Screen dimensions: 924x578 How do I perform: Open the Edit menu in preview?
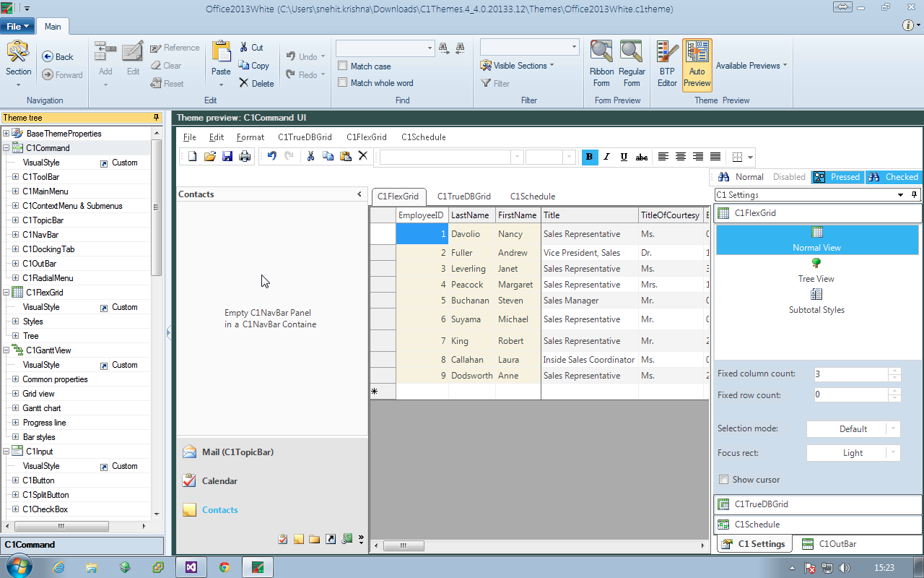[x=217, y=137]
